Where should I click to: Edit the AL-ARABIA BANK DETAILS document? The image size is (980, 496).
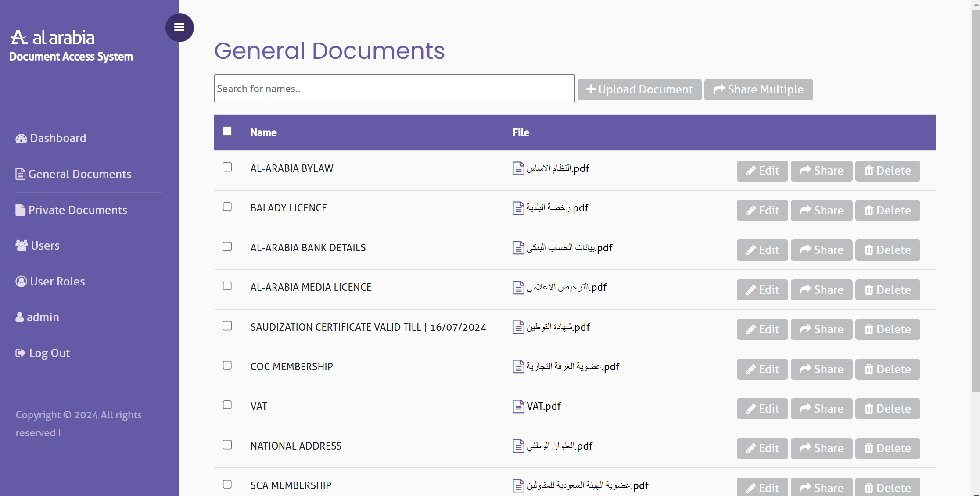(x=762, y=250)
